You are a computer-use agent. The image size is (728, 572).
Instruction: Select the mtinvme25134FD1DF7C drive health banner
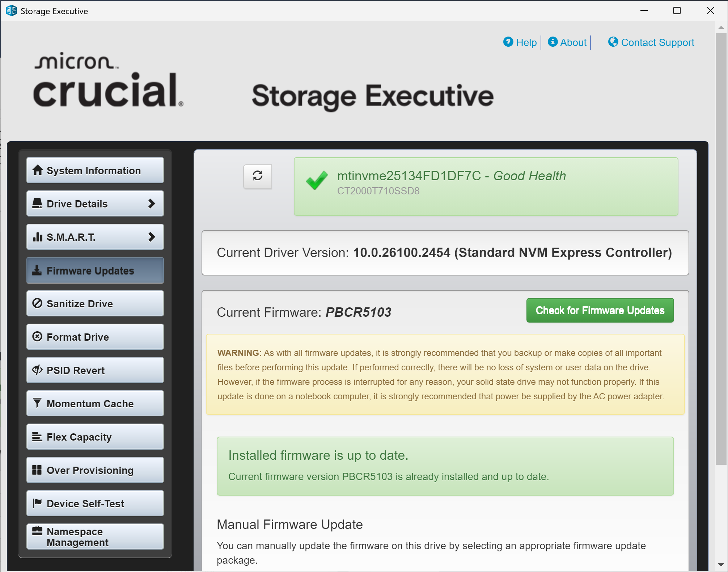pyautogui.click(x=486, y=186)
